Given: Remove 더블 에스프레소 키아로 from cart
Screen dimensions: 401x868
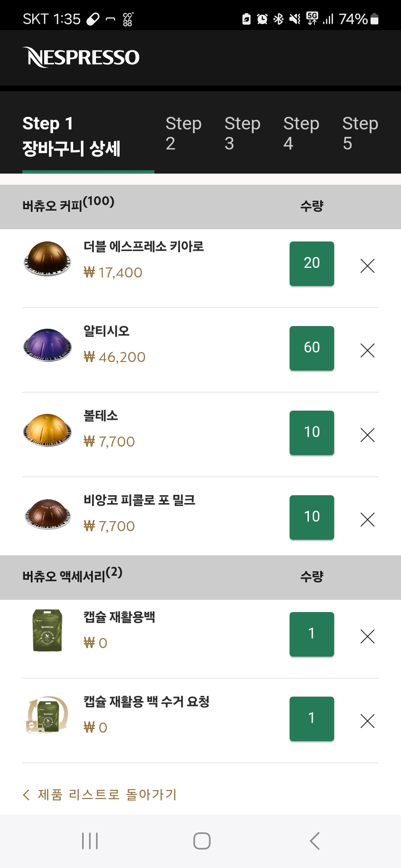Looking at the screenshot, I should tap(367, 266).
